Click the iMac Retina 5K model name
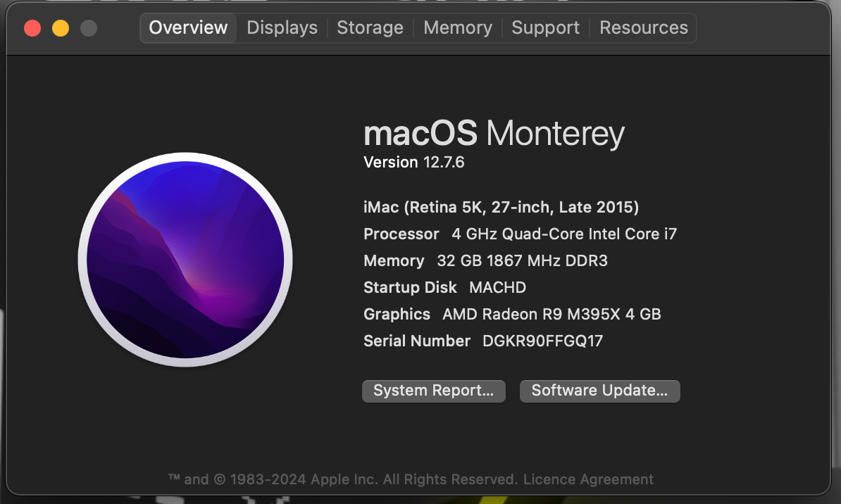 [501, 208]
